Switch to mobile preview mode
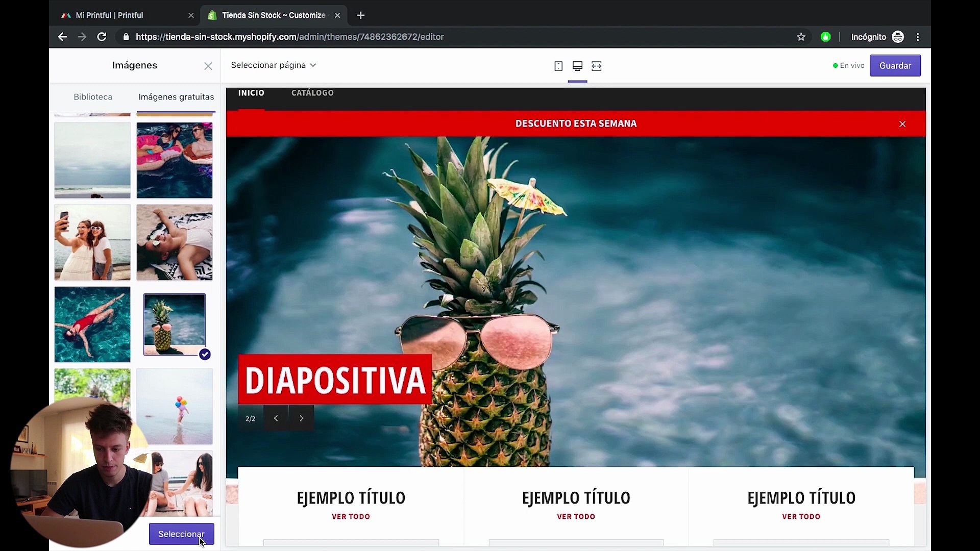The height and width of the screenshot is (551, 980). click(x=558, y=66)
